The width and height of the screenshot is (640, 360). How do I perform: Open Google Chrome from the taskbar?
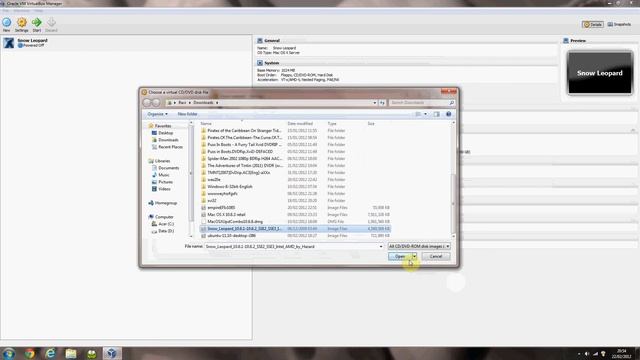point(29,353)
